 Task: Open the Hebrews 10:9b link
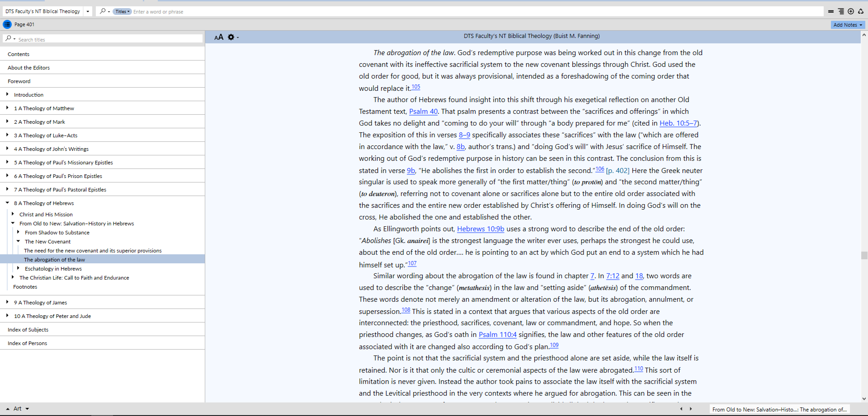point(481,229)
